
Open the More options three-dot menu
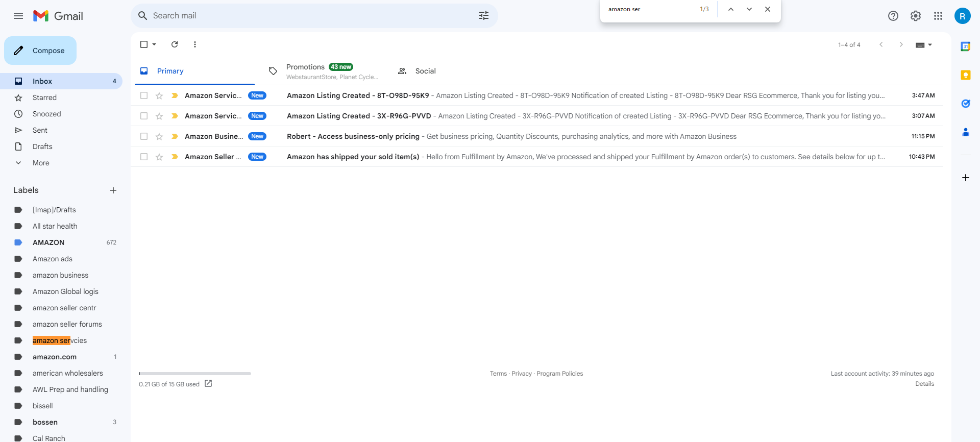pyautogui.click(x=195, y=44)
